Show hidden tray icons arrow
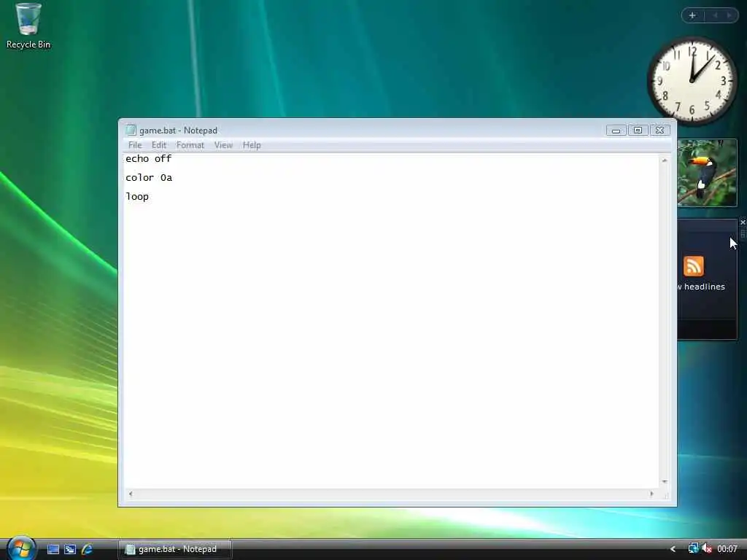The width and height of the screenshot is (747, 560). (x=673, y=549)
